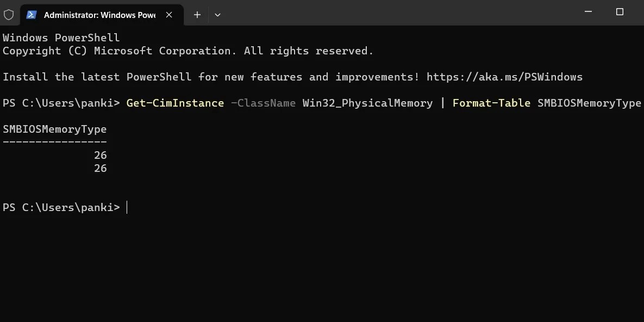
Task: Click the -ClassName parameter text
Action: 263,103
